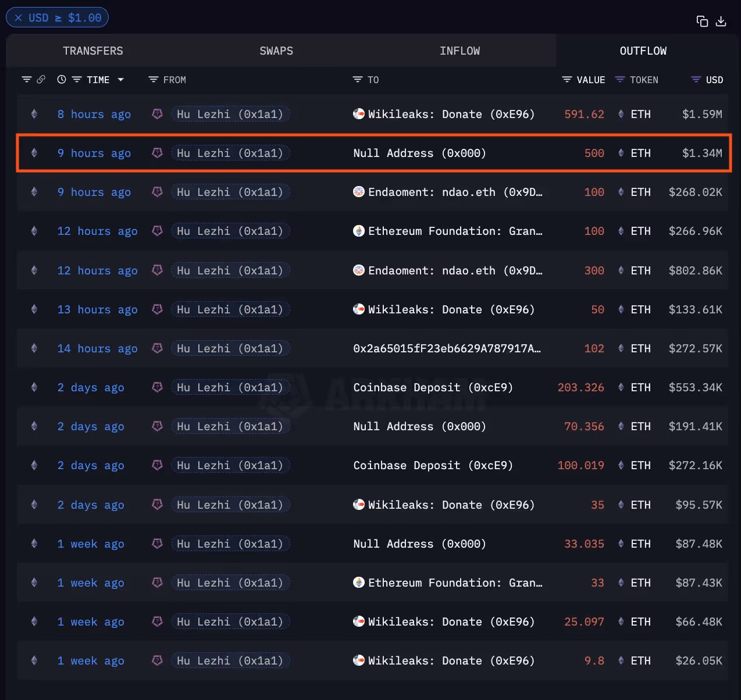The image size is (741, 700).
Task: Open the USD column filter
Action: [696, 80]
